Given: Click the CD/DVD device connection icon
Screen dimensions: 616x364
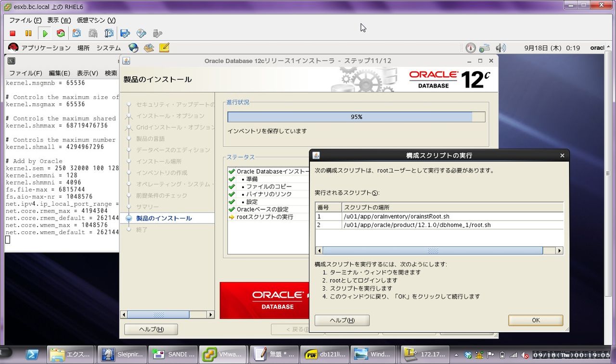Looking at the screenshot, I should click(141, 33).
